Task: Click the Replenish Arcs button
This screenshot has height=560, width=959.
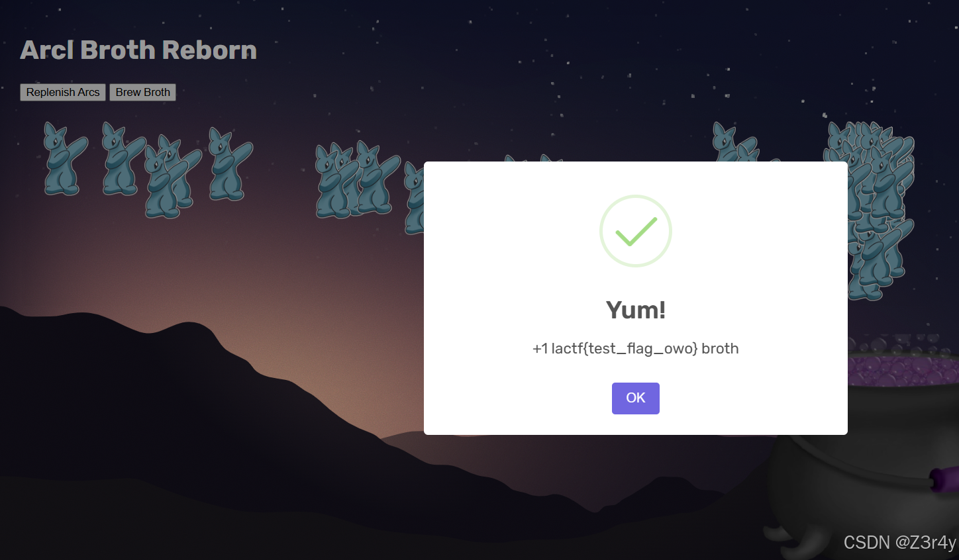Action: pos(63,92)
